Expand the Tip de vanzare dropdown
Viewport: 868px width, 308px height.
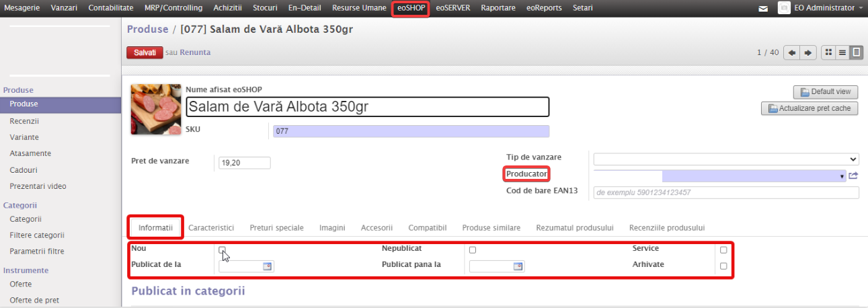pos(725,159)
